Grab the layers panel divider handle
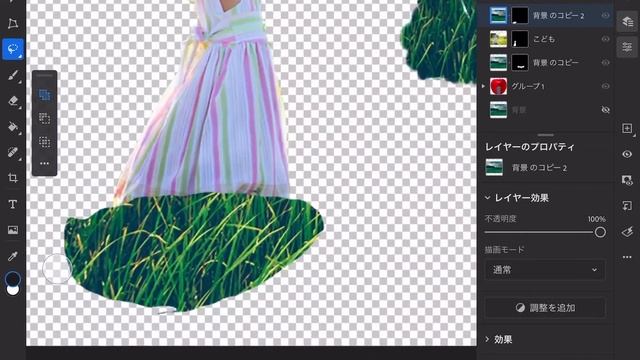 (545, 135)
